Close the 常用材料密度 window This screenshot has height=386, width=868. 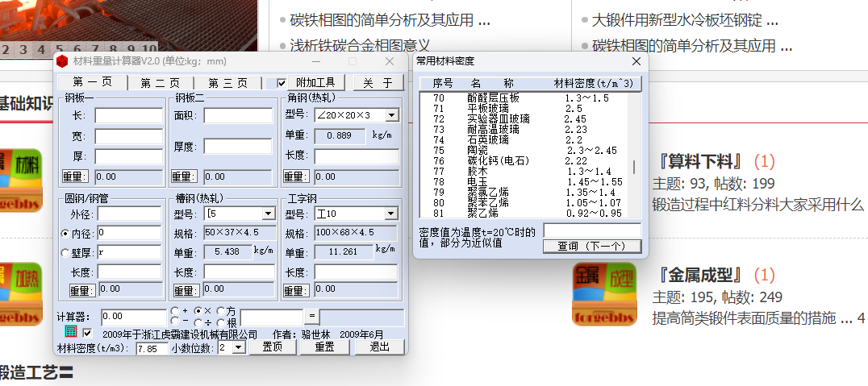click(x=636, y=61)
